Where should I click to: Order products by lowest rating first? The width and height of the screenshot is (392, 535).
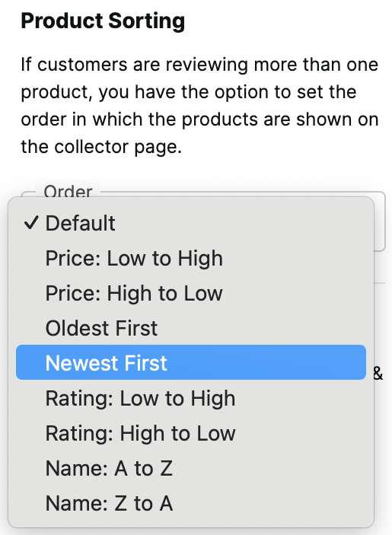point(191,398)
